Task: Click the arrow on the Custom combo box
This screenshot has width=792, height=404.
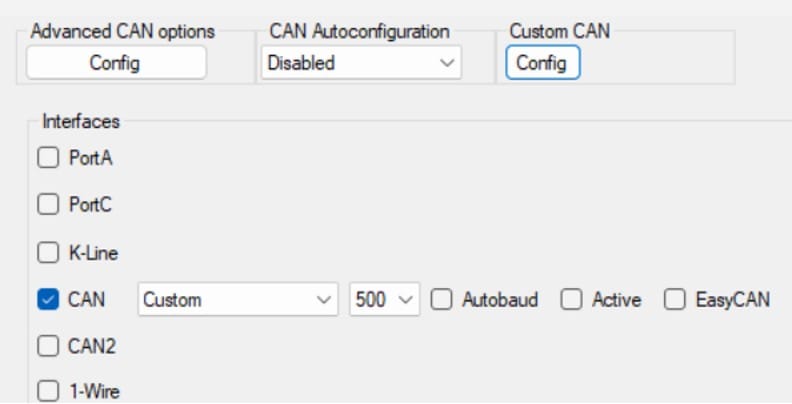Action: coord(323,300)
